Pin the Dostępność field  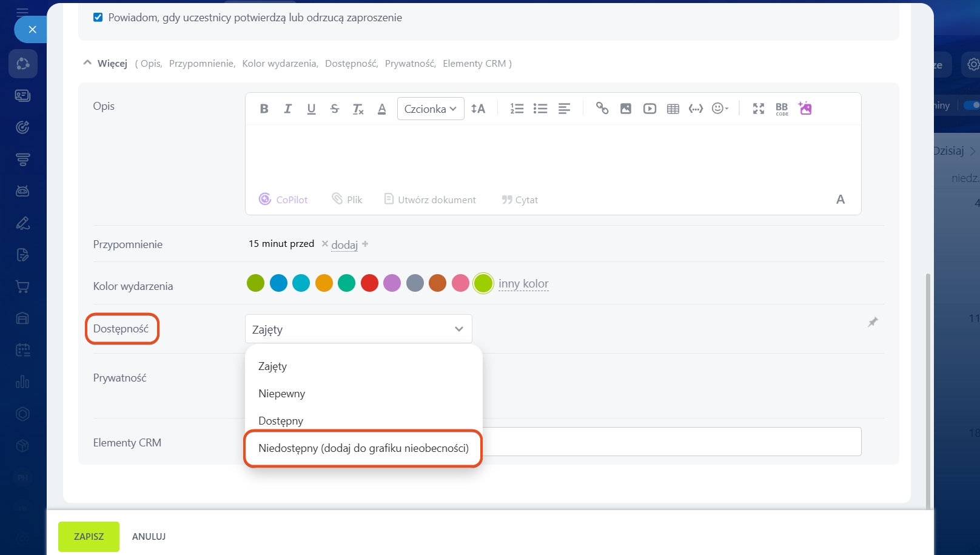click(x=873, y=322)
